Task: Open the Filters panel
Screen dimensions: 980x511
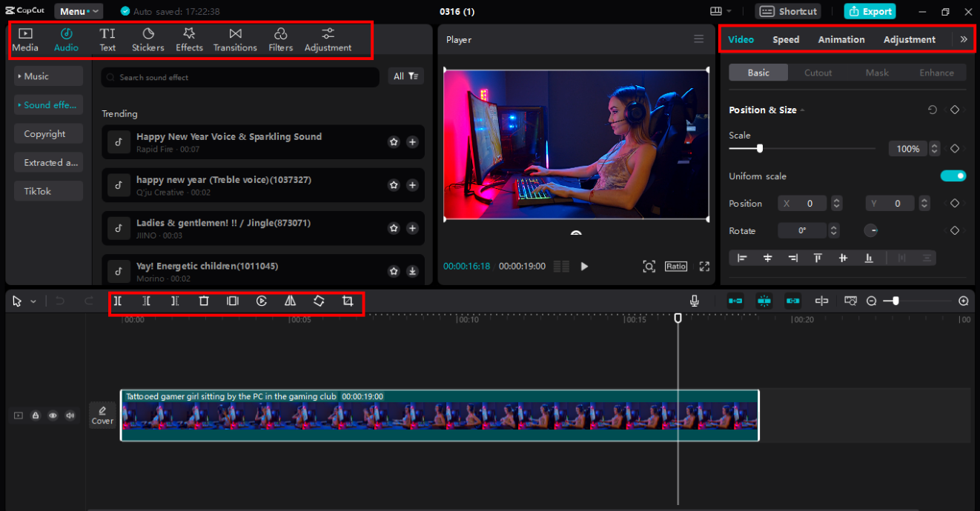Action: coord(280,39)
